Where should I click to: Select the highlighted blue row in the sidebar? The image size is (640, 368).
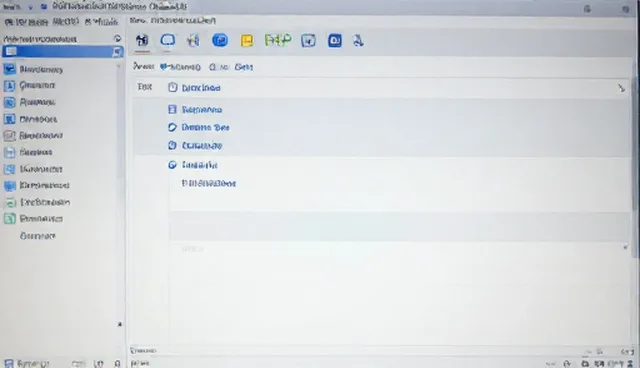62,51
